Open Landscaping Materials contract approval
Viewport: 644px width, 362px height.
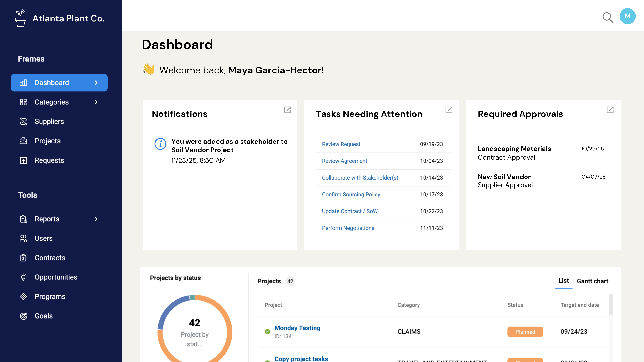pyautogui.click(x=514, y=149)
